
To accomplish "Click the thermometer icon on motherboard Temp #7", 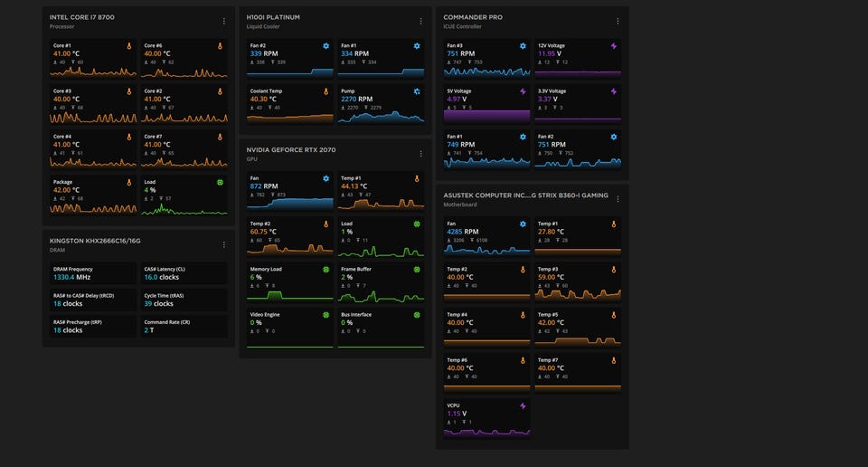I will point(613,360).
